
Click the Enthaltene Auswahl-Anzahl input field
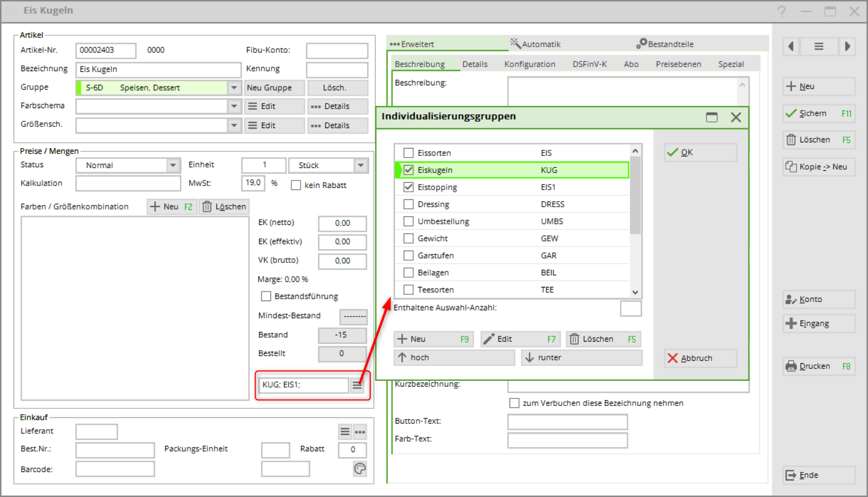pyautogui.click(x=630, y=309)
